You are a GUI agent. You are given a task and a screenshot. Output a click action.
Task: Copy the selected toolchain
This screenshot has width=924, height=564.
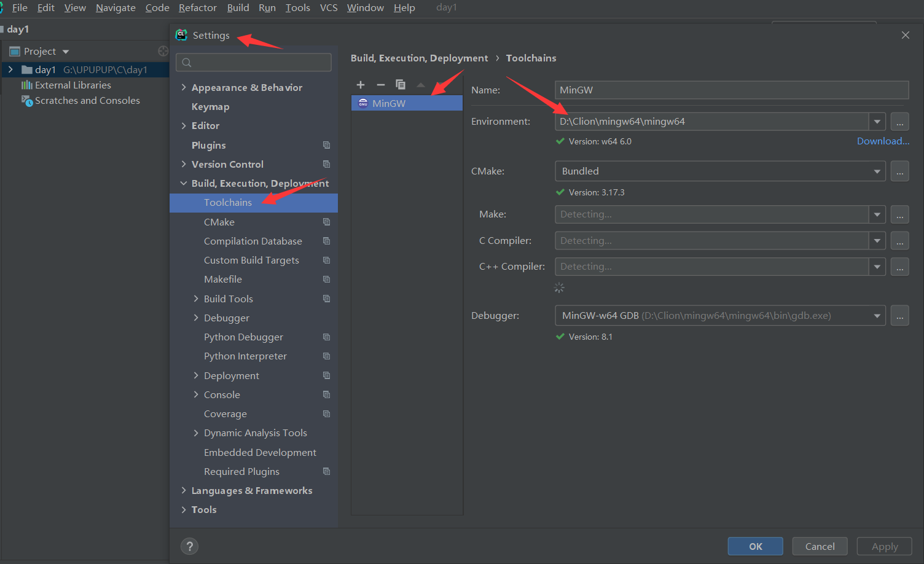pyautogui.click(x=401, y=85)
